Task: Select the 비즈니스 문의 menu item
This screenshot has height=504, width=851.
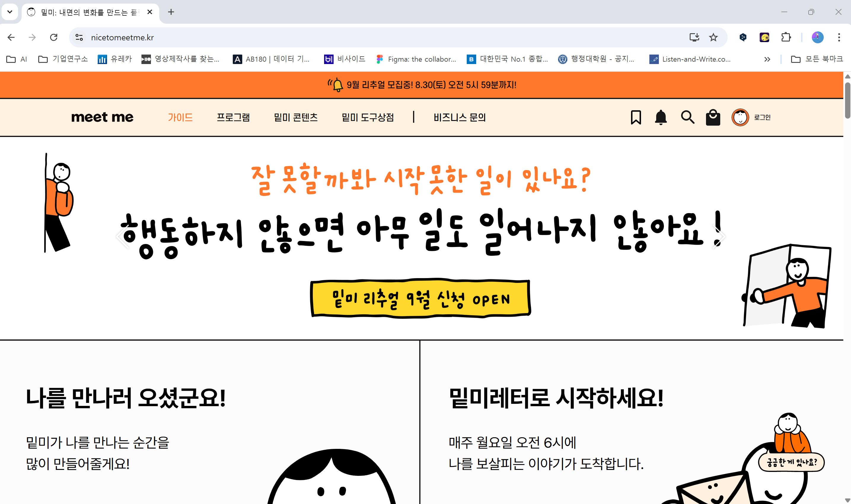Action: (x=460, y=117)
